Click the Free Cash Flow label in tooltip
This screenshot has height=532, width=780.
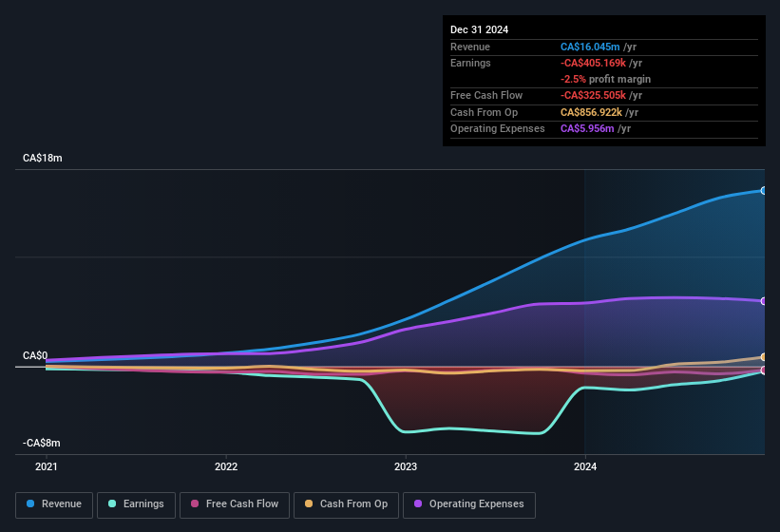click(x=486, y=95)
